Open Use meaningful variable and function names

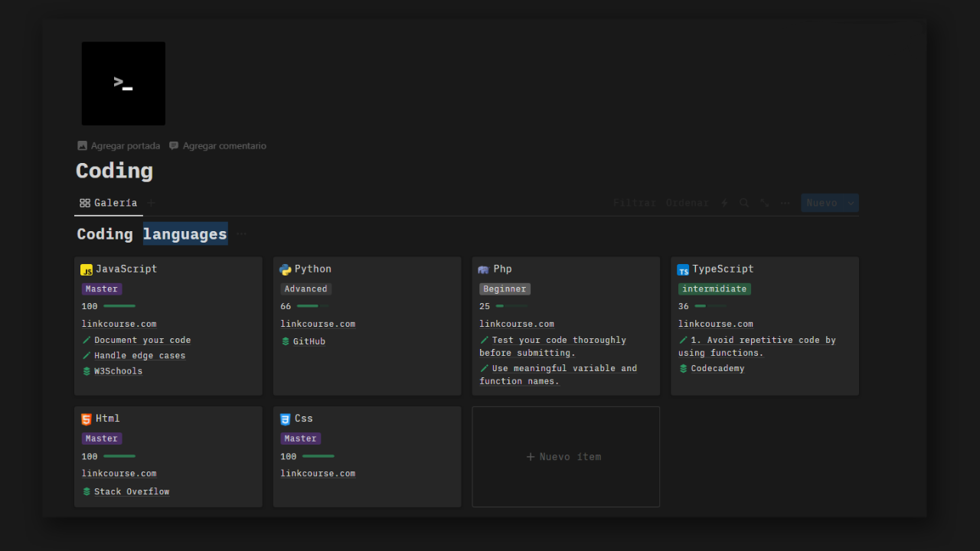(x=558, y=375)
